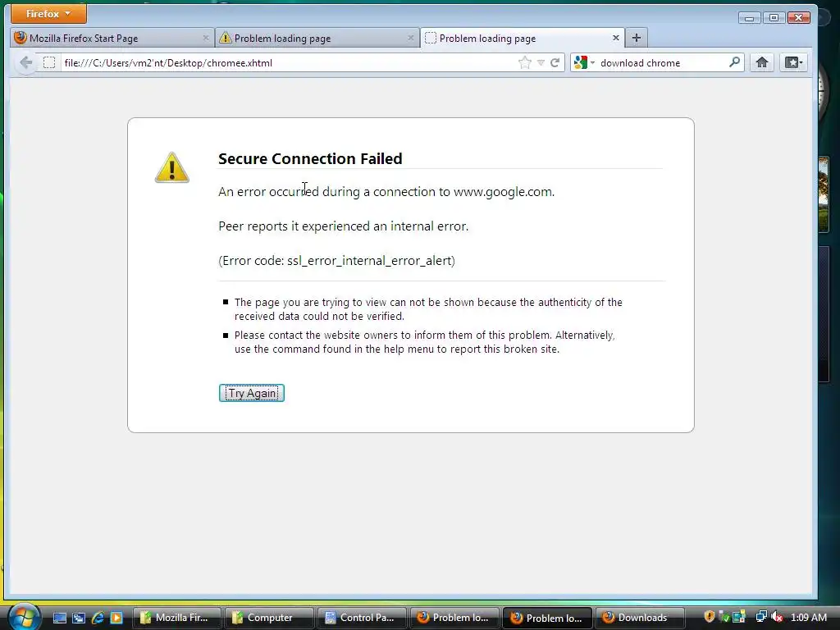Click the site identity icon in address bar
This screenshot has width=840, height=630.
(x=49, y=62)
